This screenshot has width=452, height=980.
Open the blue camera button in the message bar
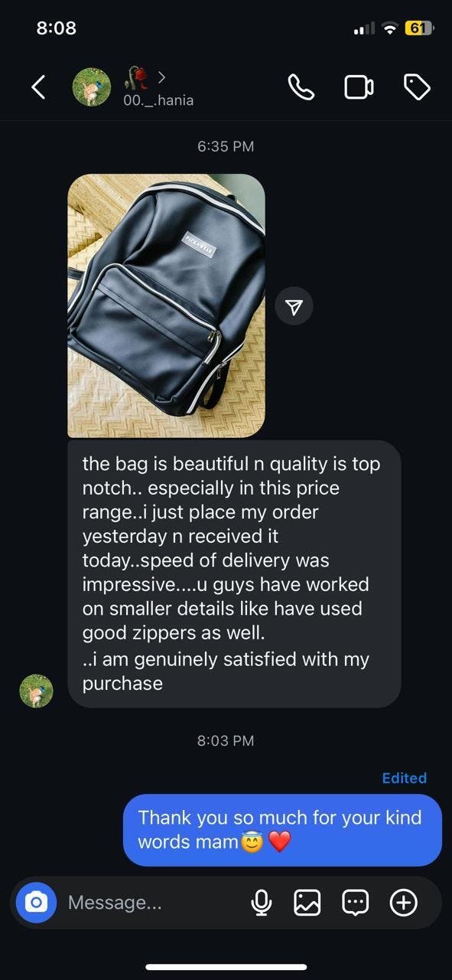click(x=36, y=903)
